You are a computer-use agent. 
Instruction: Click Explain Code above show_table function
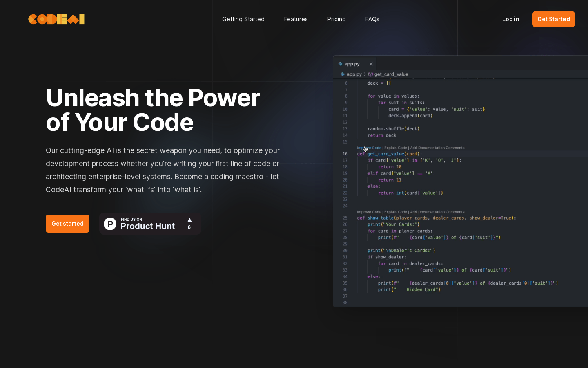click(x=396, y=212)
